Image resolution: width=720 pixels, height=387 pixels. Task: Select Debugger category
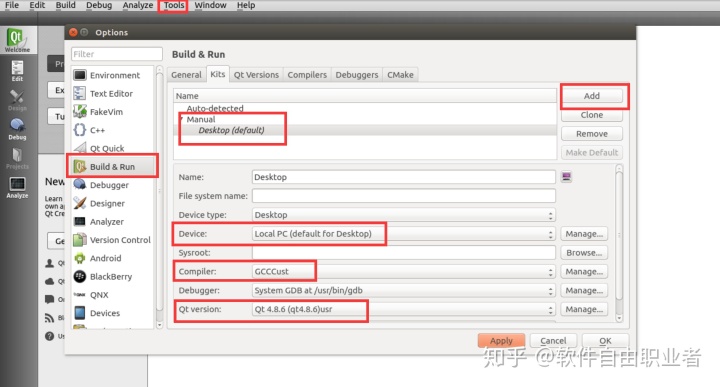pos(112,185)
